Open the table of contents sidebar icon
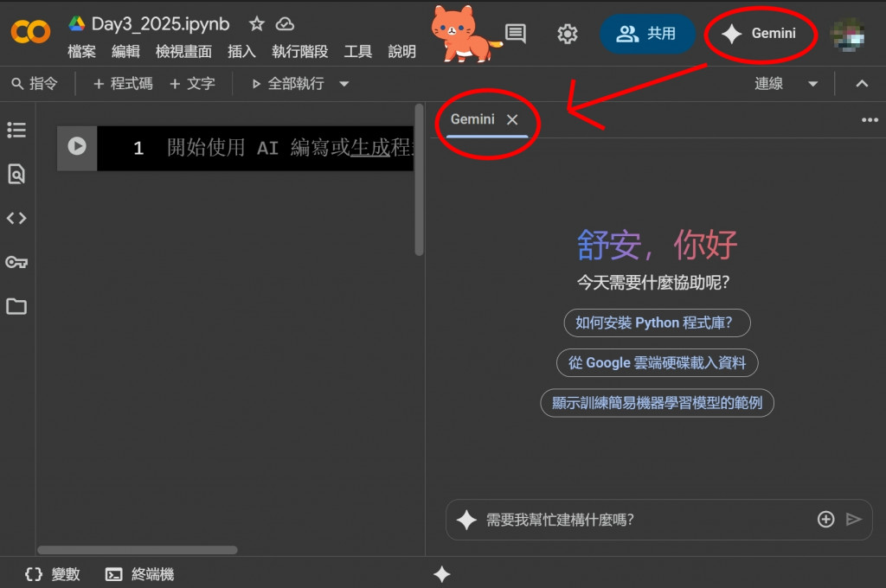 [16, 130]
